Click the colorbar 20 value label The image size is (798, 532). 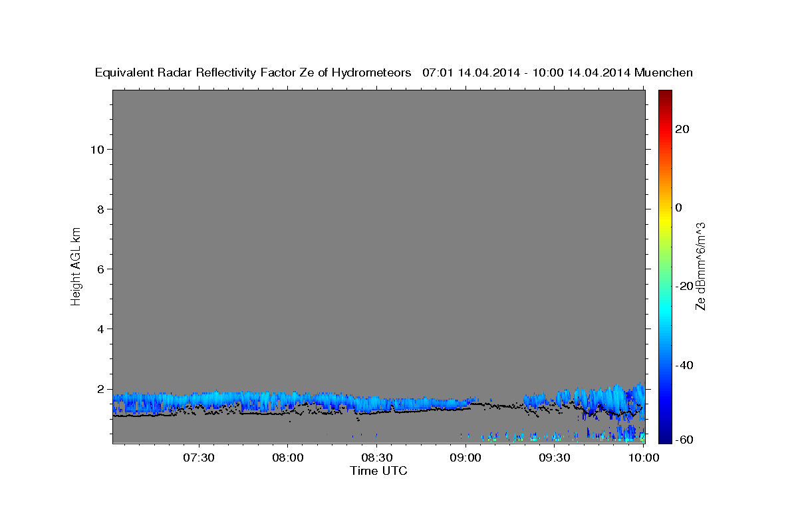682,129
